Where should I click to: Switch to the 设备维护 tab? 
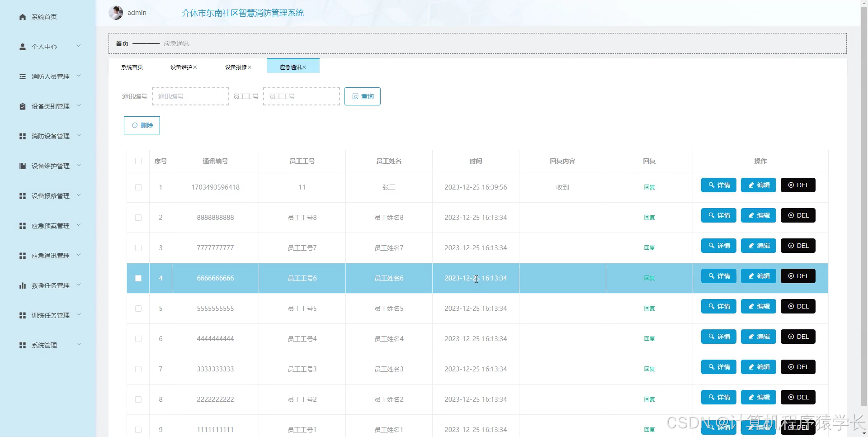tap(181, 67)
